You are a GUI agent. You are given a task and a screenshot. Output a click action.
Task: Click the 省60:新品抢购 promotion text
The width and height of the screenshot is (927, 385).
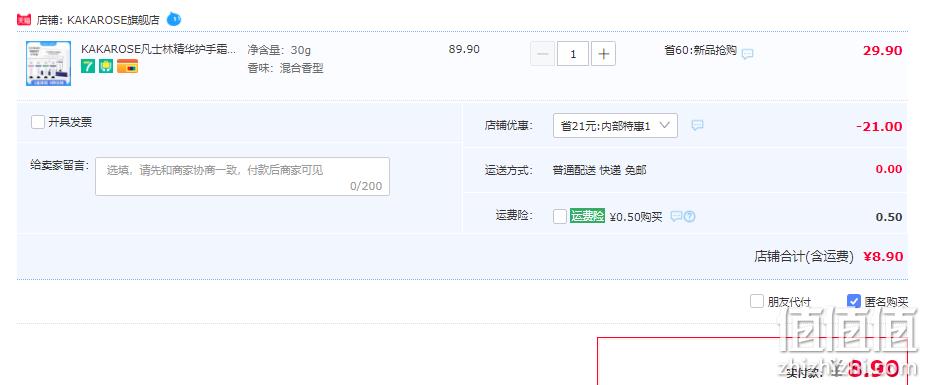701,50
